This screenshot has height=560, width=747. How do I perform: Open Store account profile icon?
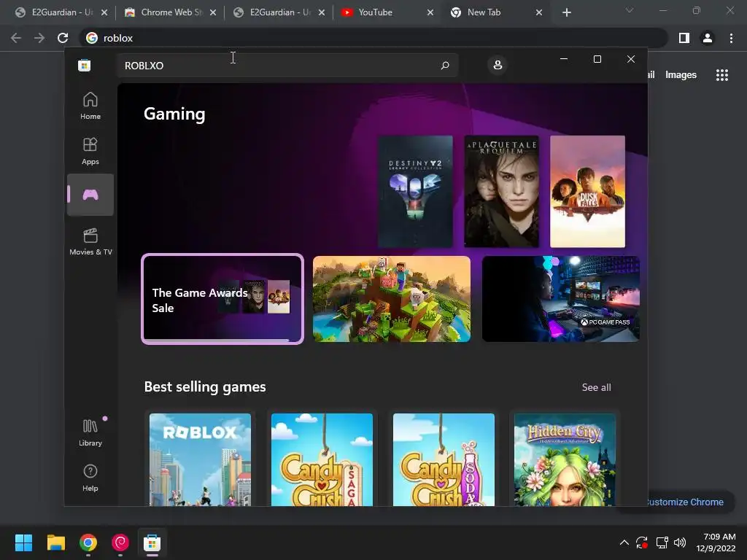pos(498,65)
